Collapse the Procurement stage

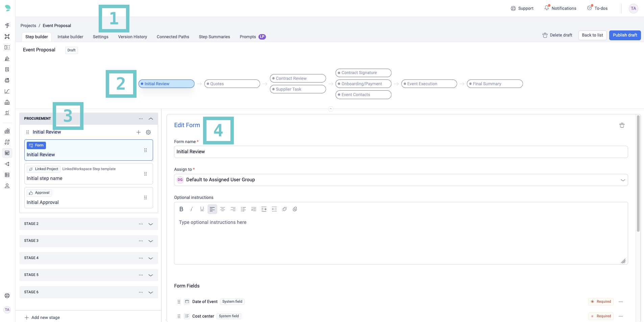click(151, 119)
